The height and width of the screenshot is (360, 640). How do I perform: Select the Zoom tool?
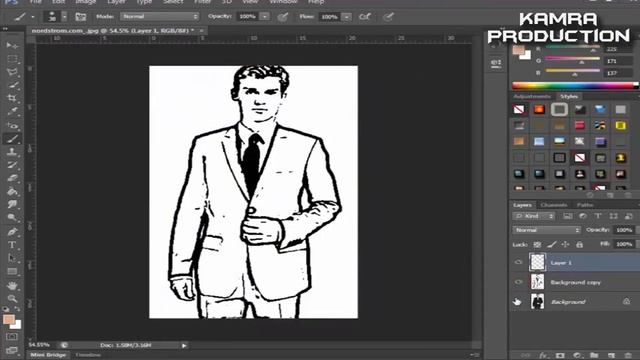click(12, 298)
